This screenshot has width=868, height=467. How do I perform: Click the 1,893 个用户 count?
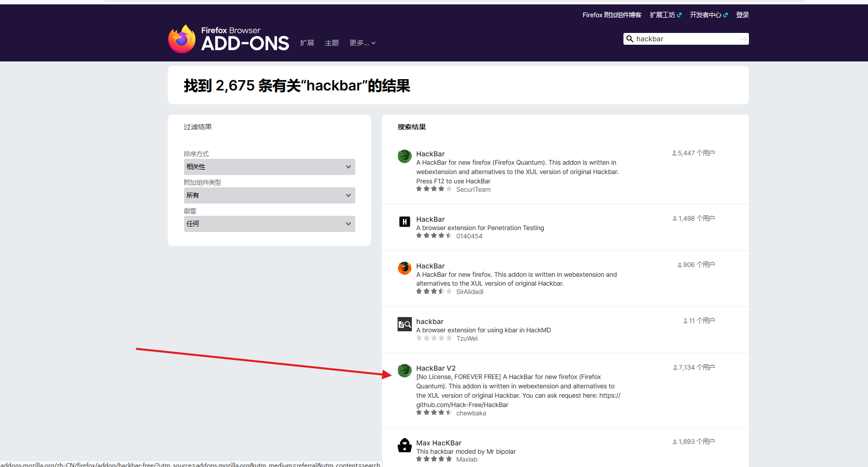[694, 441]
